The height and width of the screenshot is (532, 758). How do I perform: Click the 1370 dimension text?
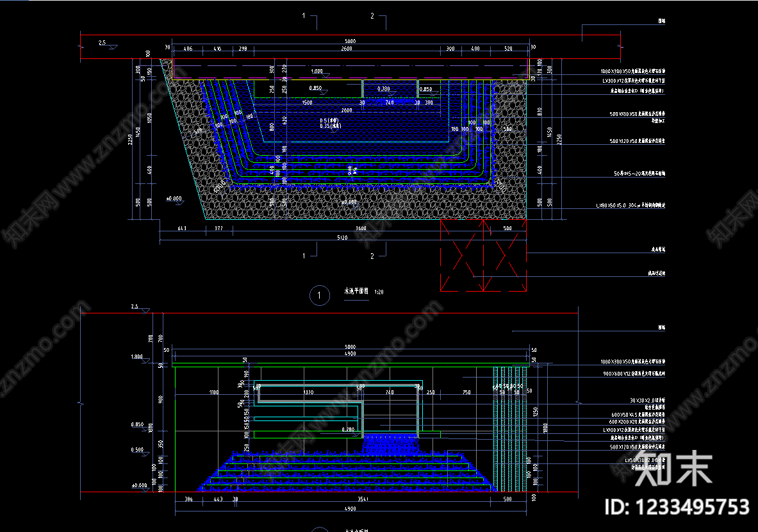(x=308, y=392)
